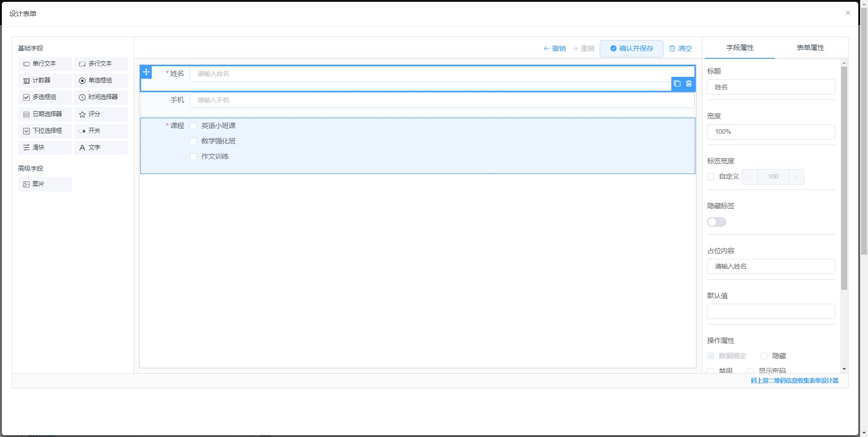This screenshot has width=868, height=437.
Task: Select the 图片 image field component
Action: [x=44, y=184]
